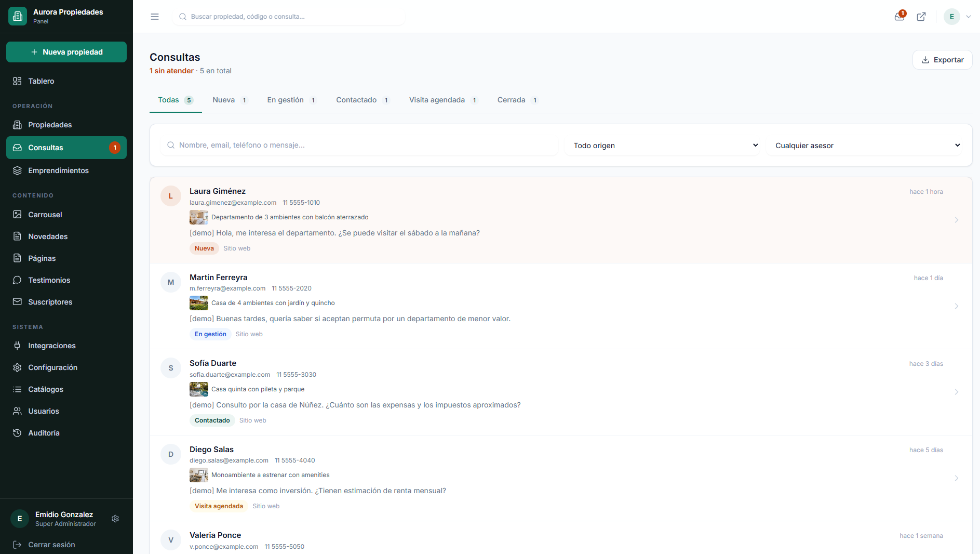Click the Valeria Ponce name
980x554 pixels.
[x=215, y=535]
